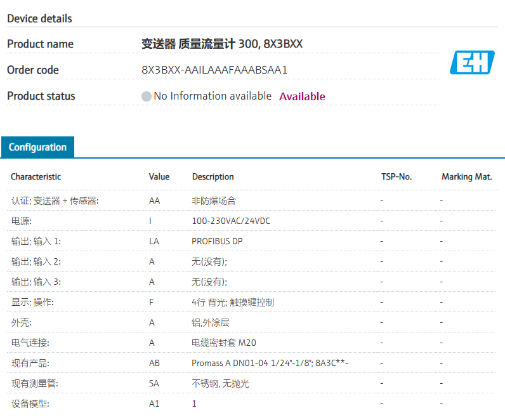505x420 pixels.
Task: Select the PROFIBUS DP description cell
Action: pos(217,241)
